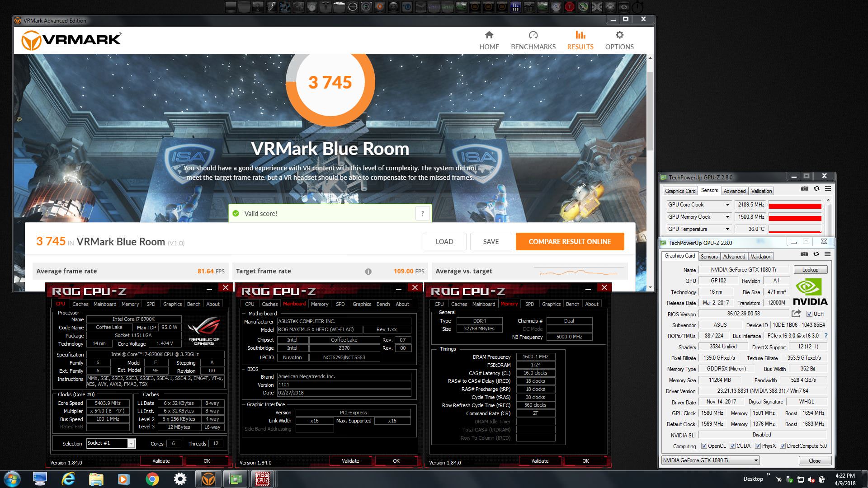This screenshot has width=868, height=488.
Task: Toggle PhysX checkbox
Action: pos(758,446)
